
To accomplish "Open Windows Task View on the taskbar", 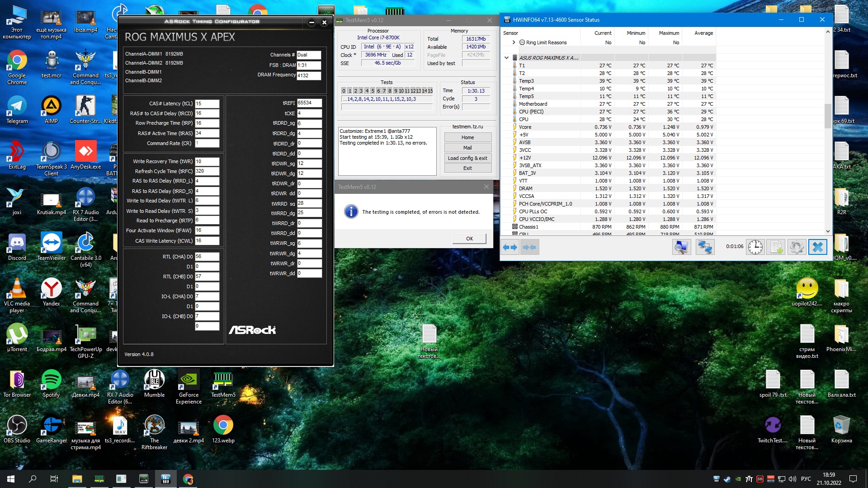I will point(54,479).
